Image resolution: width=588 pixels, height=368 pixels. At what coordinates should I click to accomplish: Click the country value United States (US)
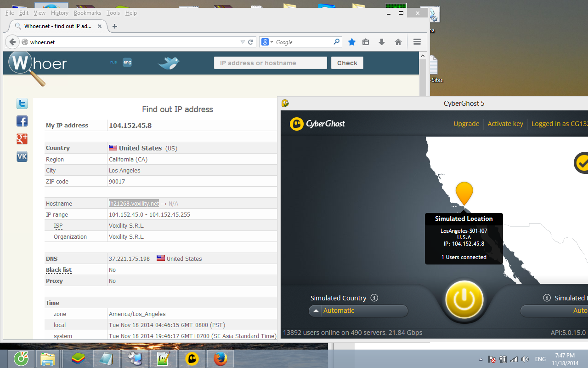143,148
